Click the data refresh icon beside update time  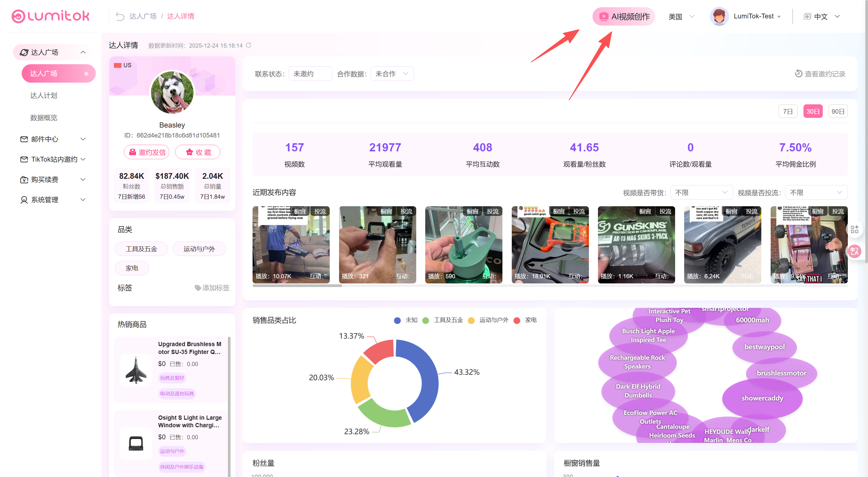click(x=249, y=45)
